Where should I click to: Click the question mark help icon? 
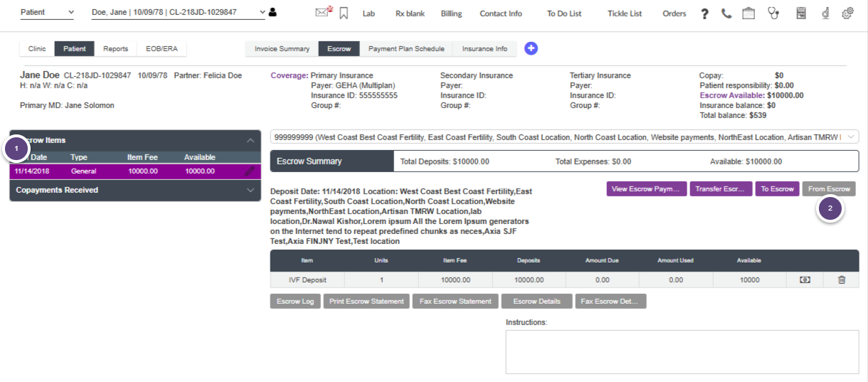tap(704, 14)
